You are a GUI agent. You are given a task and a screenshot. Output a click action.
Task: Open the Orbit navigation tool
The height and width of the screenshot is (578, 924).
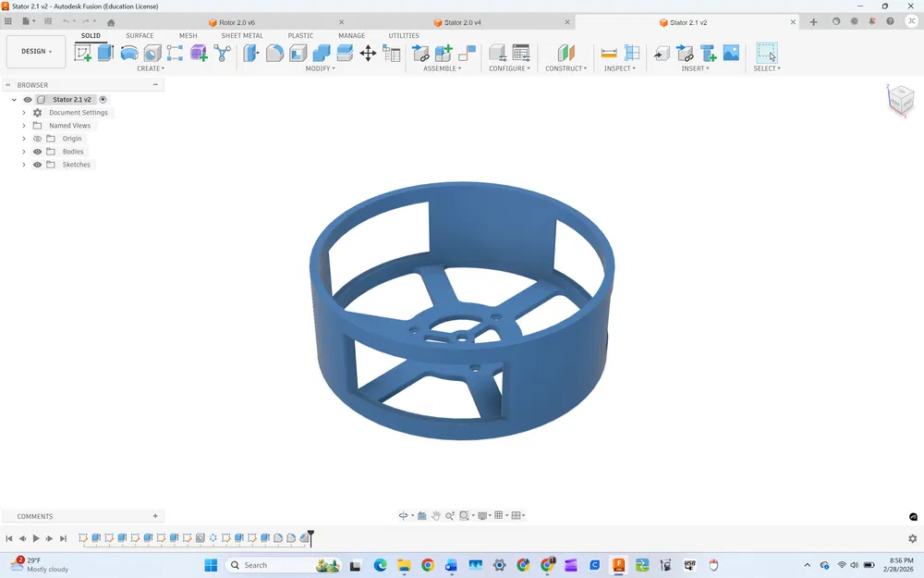point(403,515)
